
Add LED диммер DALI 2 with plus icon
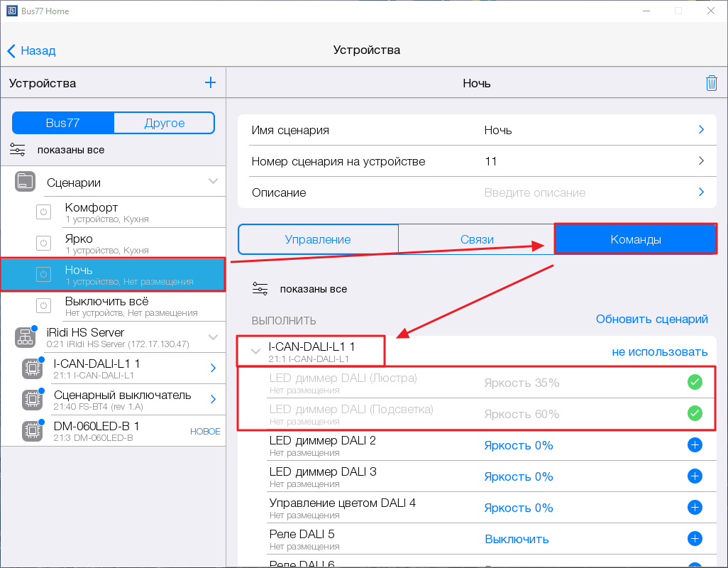pyautogui.click(x=695, y=445)
